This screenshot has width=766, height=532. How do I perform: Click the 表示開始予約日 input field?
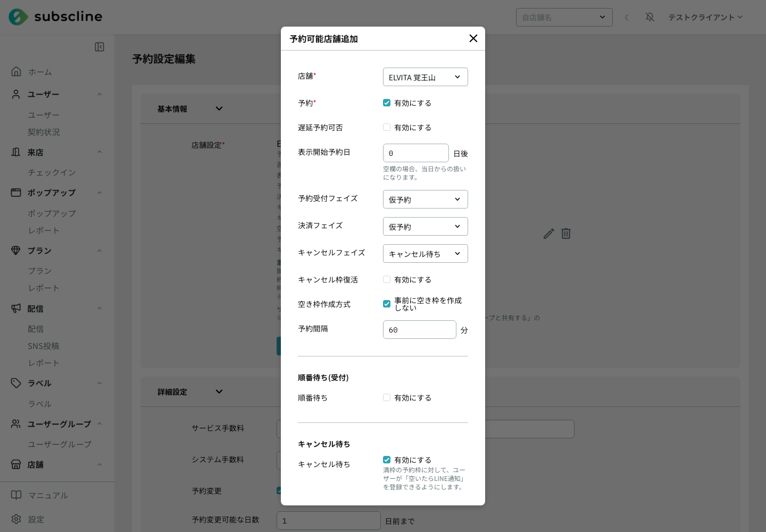pos(416,153)
